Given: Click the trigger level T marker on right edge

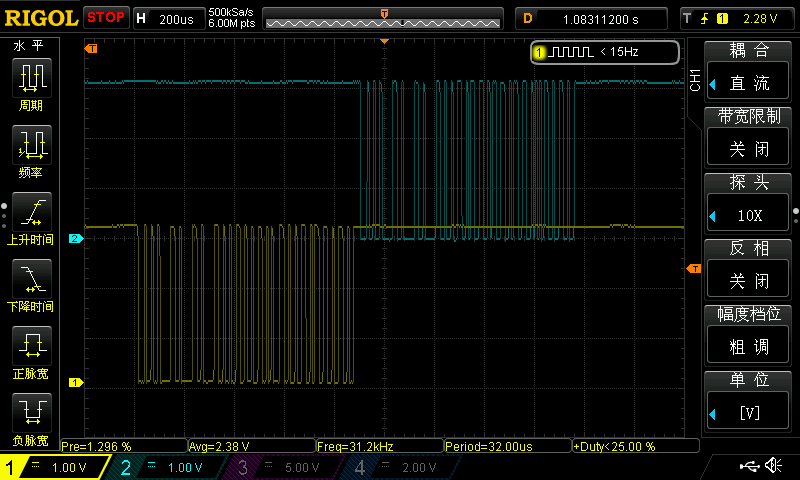Looking at the screenshot, I should (694, 269).
